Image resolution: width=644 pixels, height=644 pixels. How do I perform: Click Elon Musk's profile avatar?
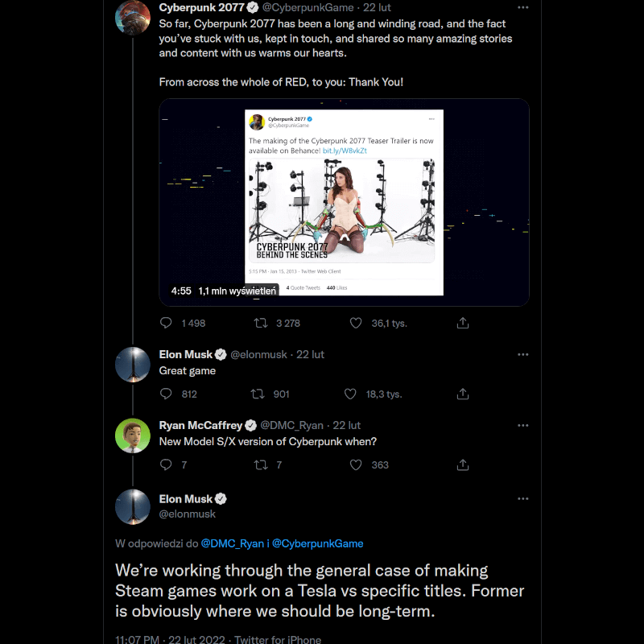pyautogui.click(x=132, y=365)
